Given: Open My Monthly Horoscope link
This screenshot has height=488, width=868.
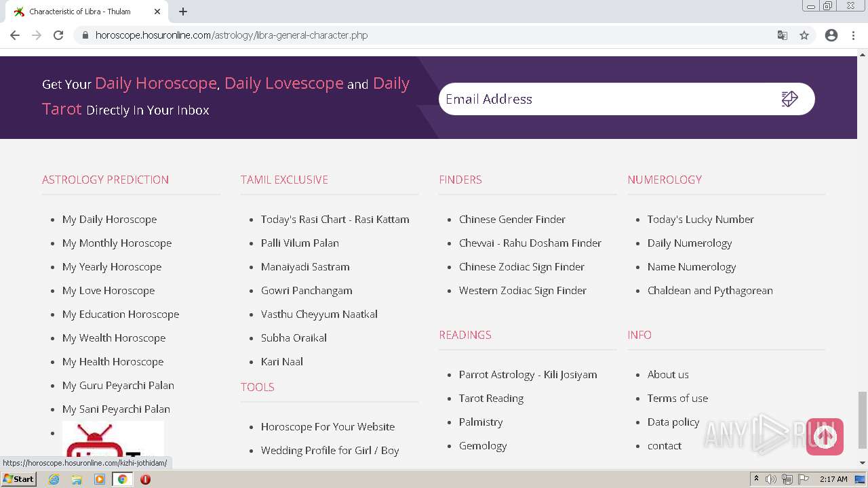Looking at the screenshot, I should tap(117, 243).
